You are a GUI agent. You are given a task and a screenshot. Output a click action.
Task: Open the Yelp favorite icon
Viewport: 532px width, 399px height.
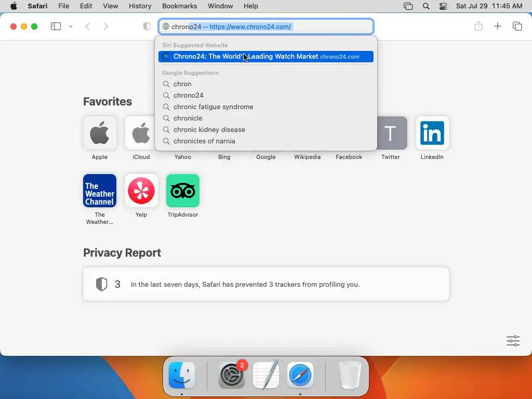click(x=141, y=191)
